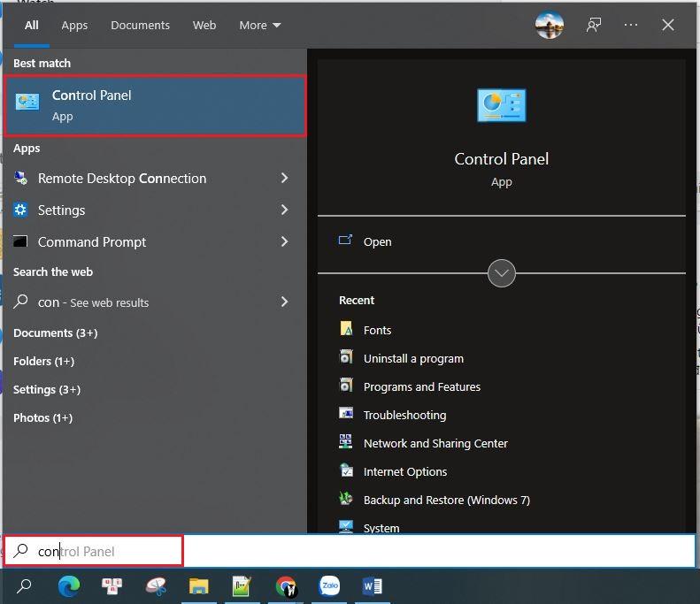Switch to the Documents search tab

140,25
